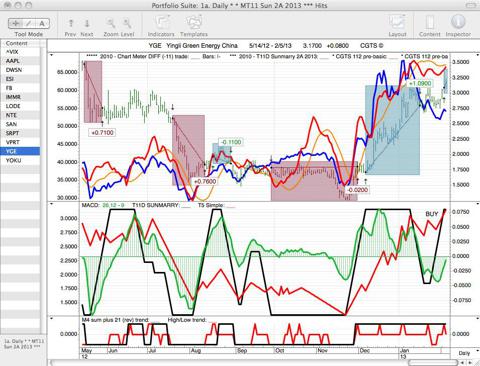The image size is (480, 366).
Task: Click the +1.0900 trade result label
Action: pyautogui.click(x=420, y=83)
